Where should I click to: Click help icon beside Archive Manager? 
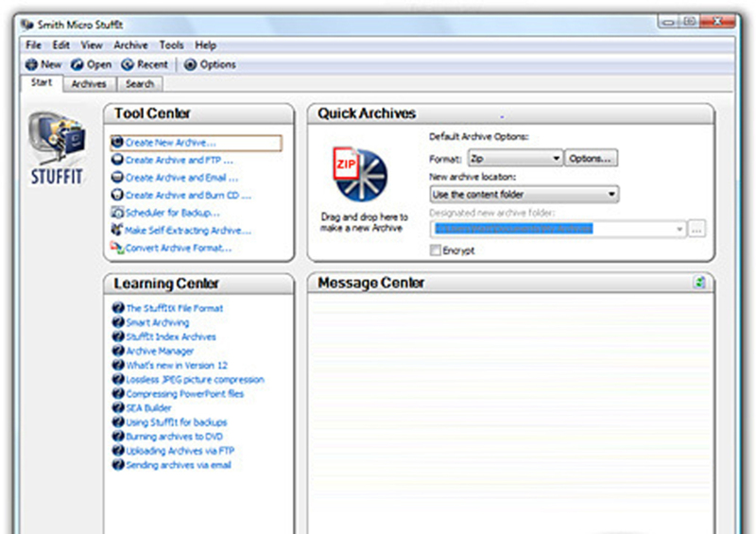[118, 351]
